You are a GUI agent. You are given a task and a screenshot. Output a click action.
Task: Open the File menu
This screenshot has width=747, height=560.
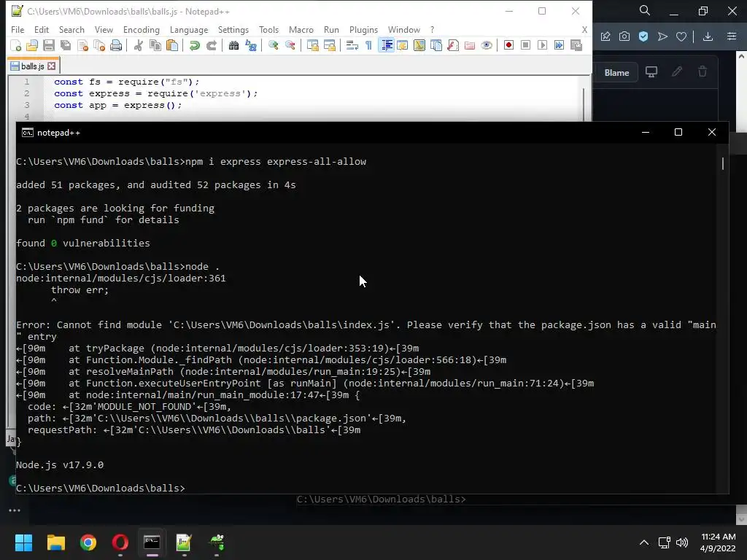coord(18,29)
